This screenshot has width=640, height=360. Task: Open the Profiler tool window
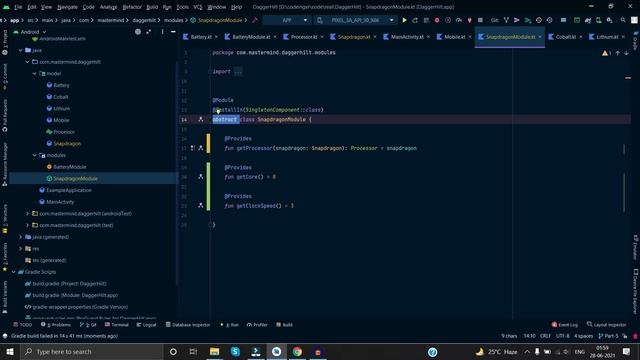pyautogui.click(x=257, y=325)
